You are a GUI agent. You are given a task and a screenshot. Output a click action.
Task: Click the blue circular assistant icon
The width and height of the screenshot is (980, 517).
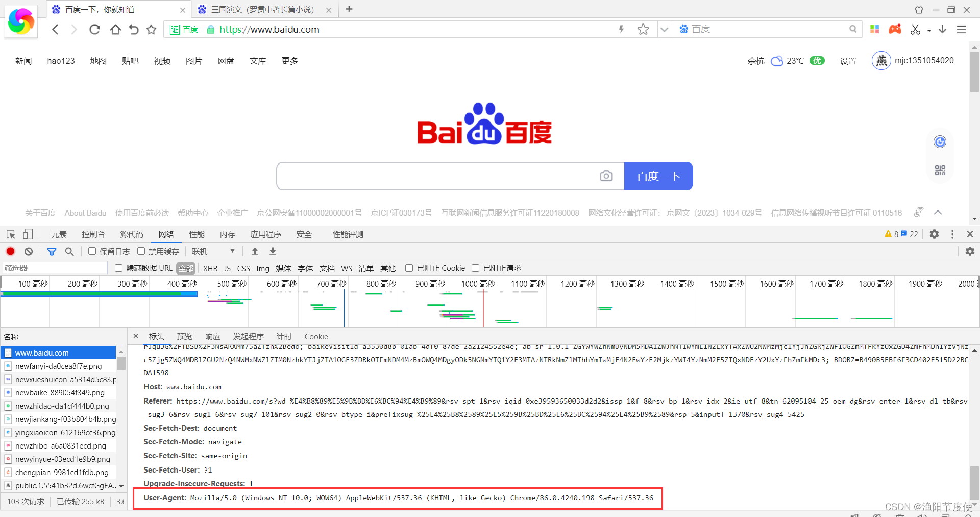940,142
